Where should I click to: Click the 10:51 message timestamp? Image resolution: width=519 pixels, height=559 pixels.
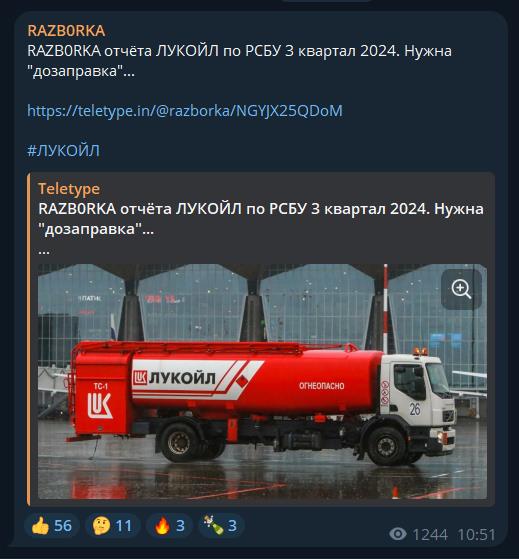tap(477, 535)
